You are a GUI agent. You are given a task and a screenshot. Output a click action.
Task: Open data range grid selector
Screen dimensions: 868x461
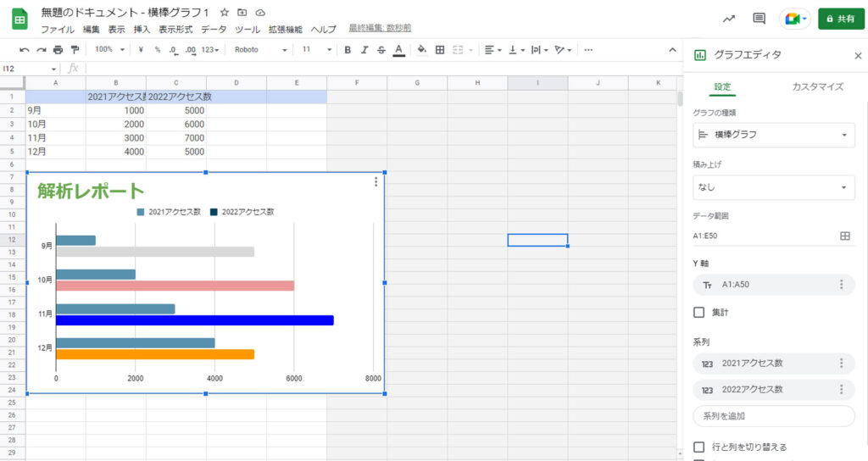coord(845,236)
